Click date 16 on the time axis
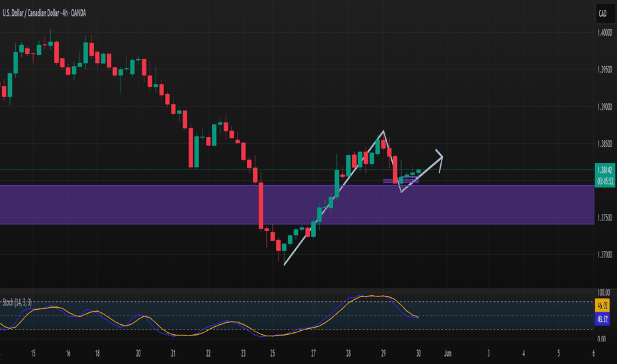617x364 pixels. 68,353
